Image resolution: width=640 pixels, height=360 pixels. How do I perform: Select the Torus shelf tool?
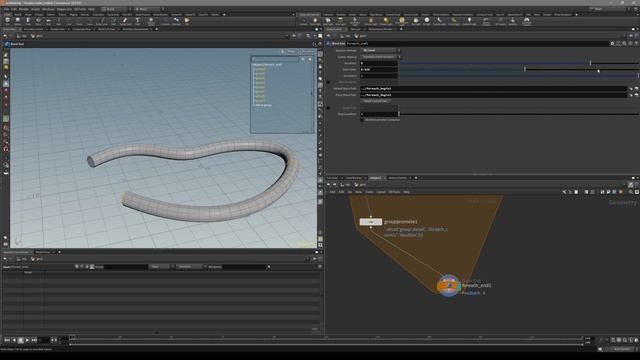38,21
